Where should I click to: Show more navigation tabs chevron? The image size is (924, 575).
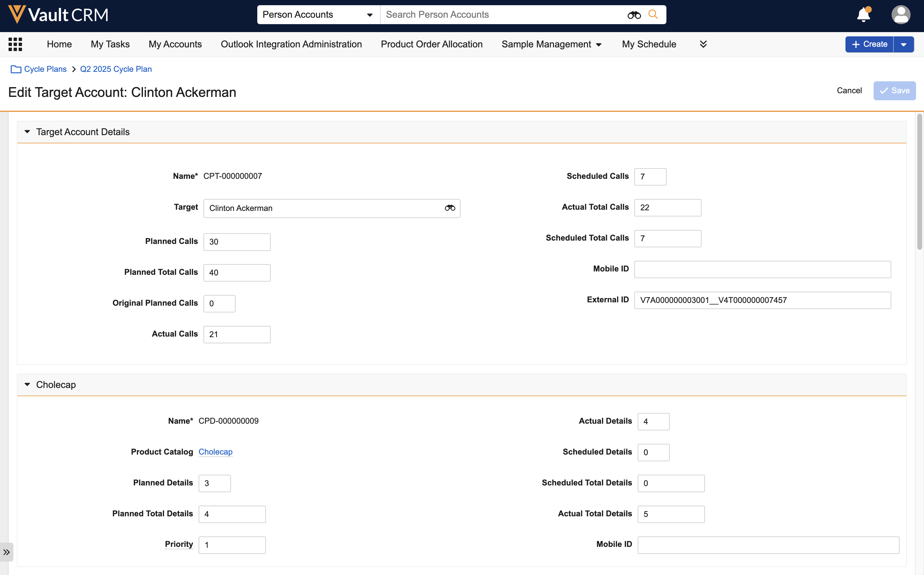(703, 44)
